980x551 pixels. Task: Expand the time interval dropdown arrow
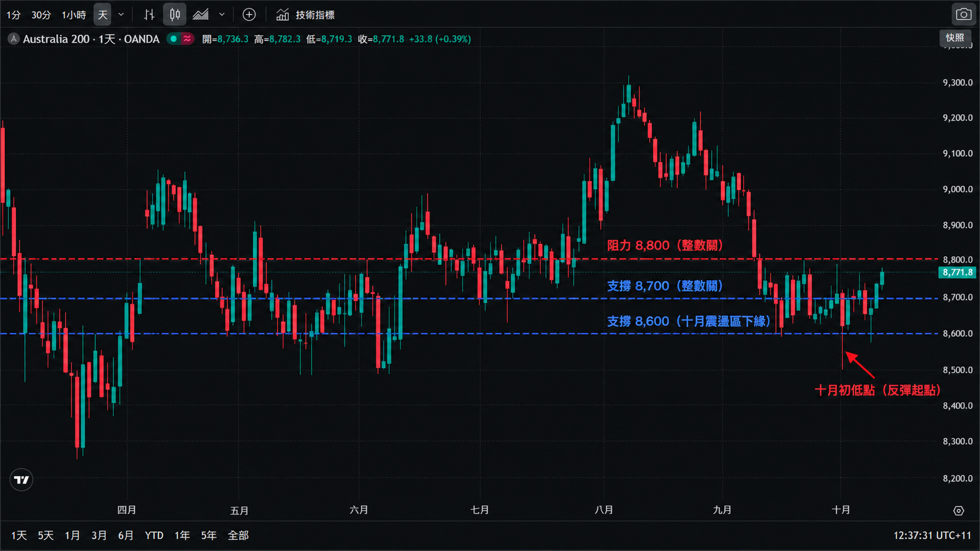(121, 15)
